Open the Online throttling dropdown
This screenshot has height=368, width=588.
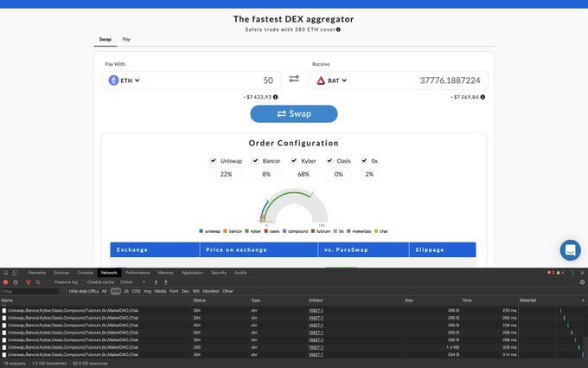pyautogui.click(x=133, y=282)
